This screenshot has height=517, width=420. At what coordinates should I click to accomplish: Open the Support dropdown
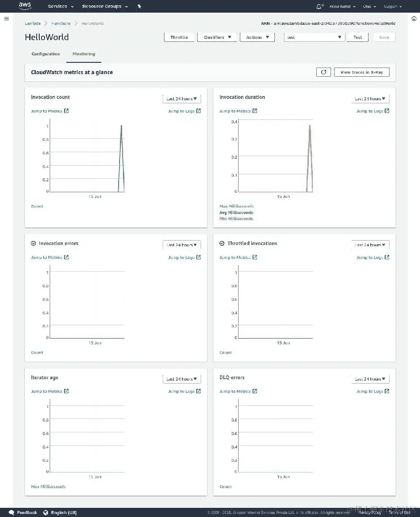coord(393,6)
